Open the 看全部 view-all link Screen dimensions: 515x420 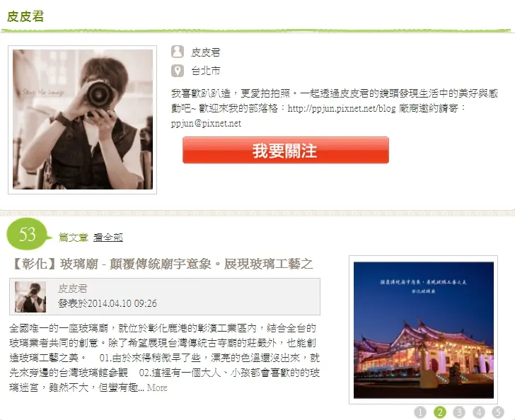(108, 237)
